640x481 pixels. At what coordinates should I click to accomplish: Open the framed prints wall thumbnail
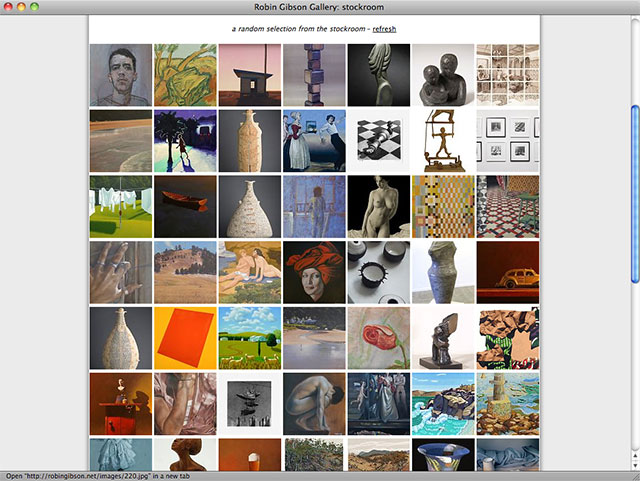click(x=508, y=141)
